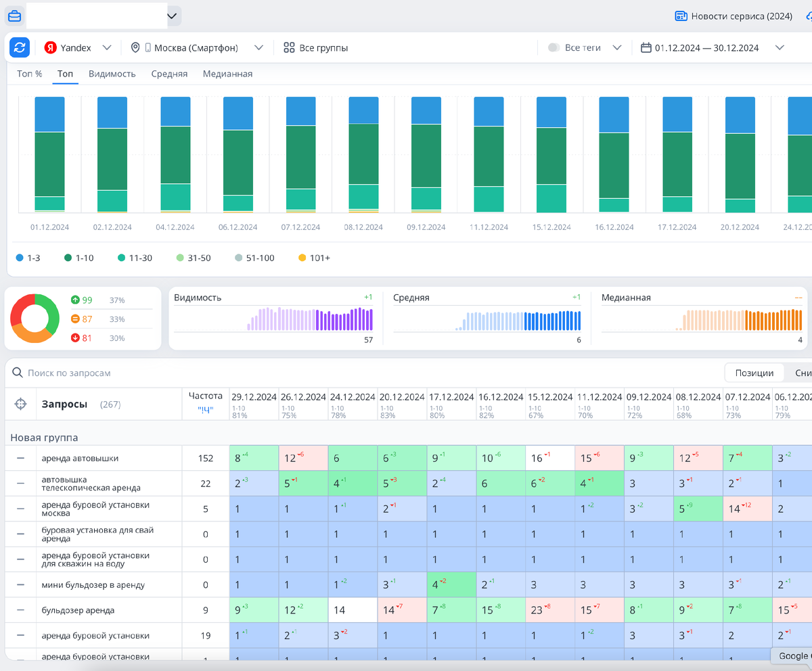Select the Позиции view button
Viewport: 812px width, 671px height.
click(x=754, y=373)
